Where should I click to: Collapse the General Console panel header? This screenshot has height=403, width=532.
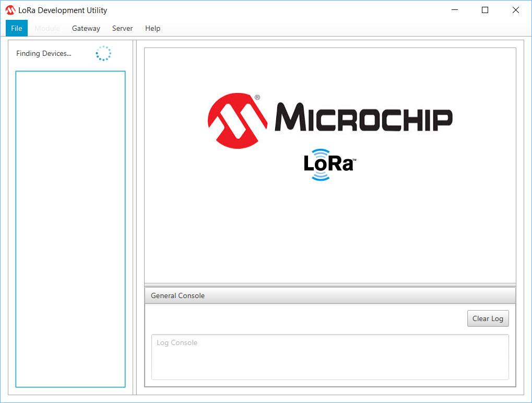(330, 295)
